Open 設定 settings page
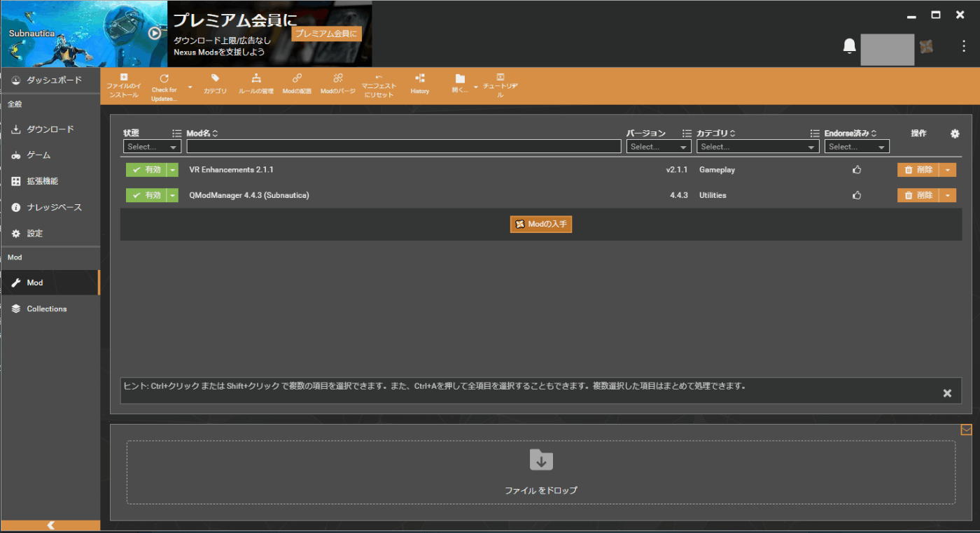The image size is (980, 533). [x=50, y=234]
